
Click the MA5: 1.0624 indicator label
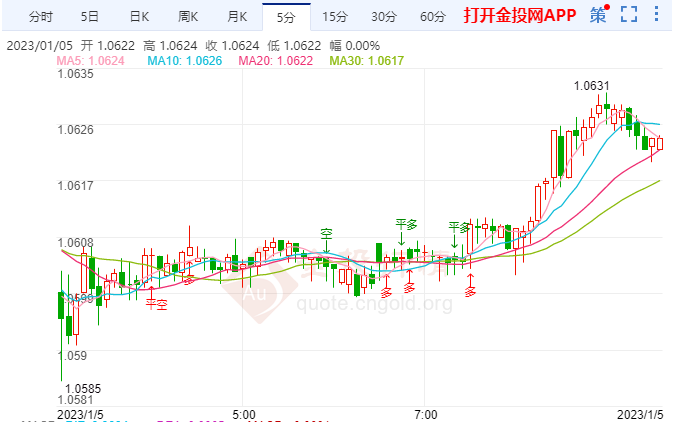pos(90,61)
